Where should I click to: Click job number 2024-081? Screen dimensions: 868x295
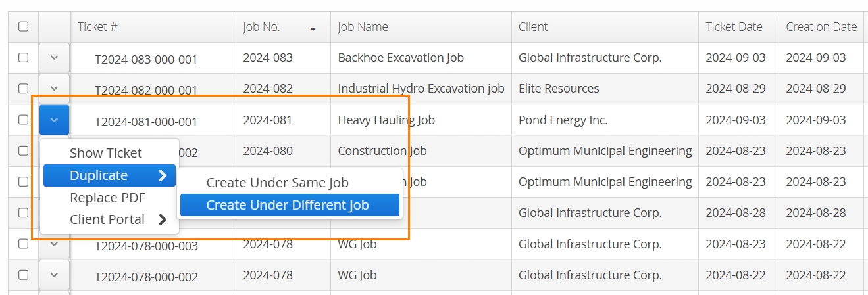click(x=268, y=120)
